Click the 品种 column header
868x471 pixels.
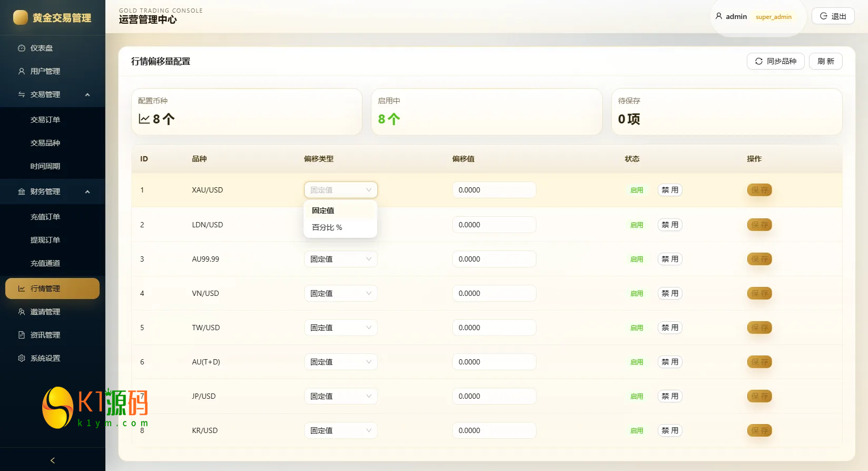[x=199, y=159]
